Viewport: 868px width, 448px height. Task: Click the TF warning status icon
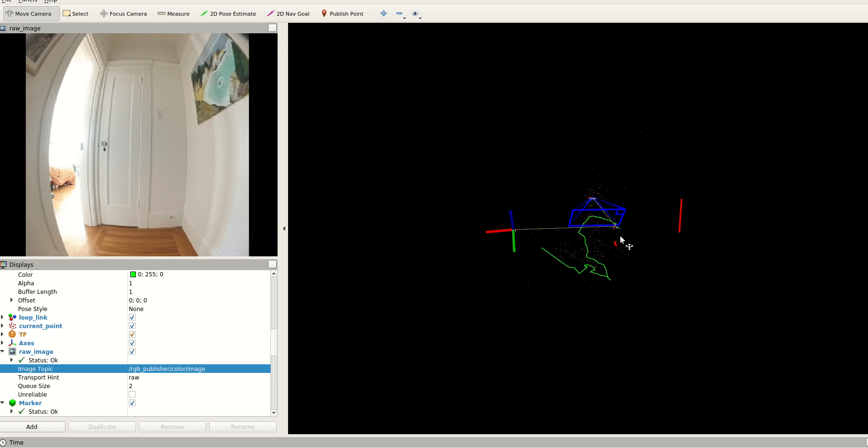(x=12, y=334)
